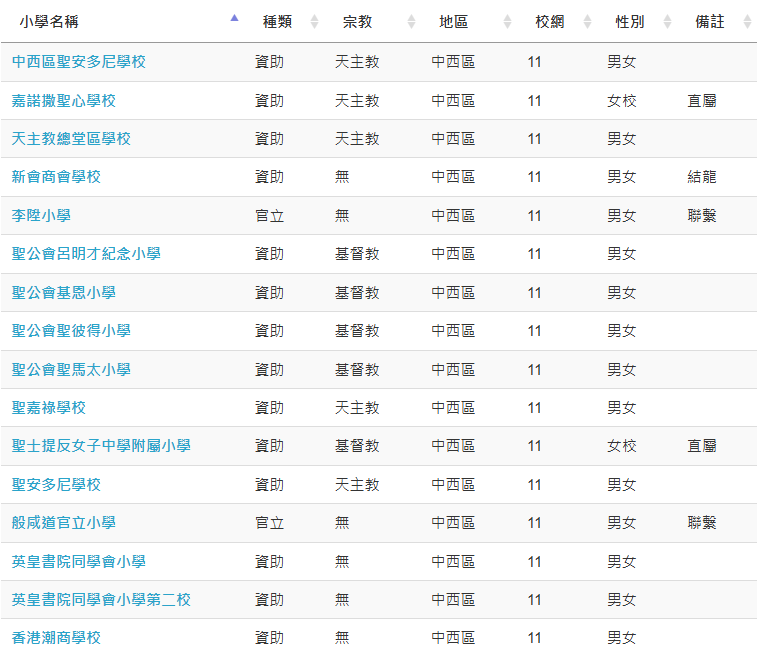Open 聖公會基恩小學 school link

(x=64, y=293)
